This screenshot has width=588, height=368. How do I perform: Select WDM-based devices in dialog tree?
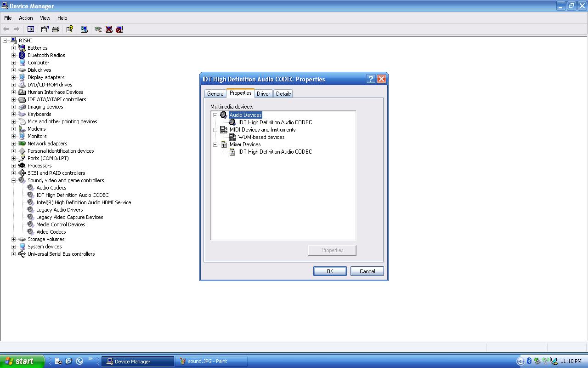261,137
